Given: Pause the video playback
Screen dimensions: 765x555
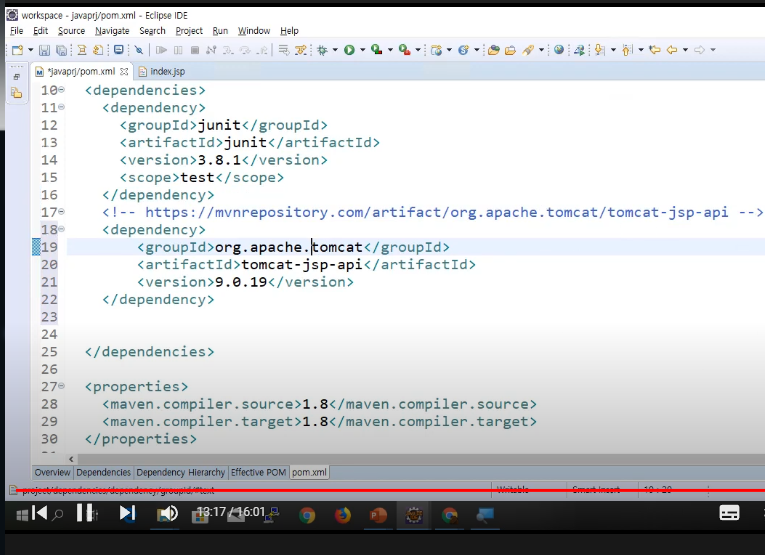Looking at the screenshot, I should pos(84,513).
